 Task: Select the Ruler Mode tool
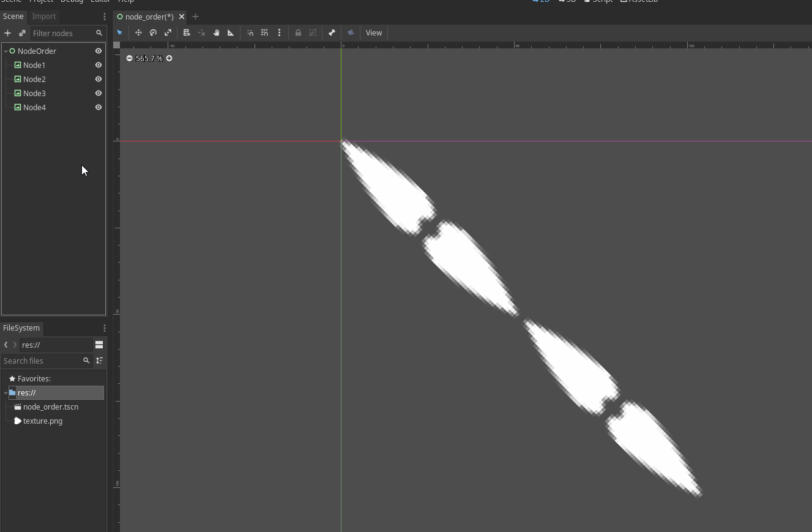[x=231, y=32]
